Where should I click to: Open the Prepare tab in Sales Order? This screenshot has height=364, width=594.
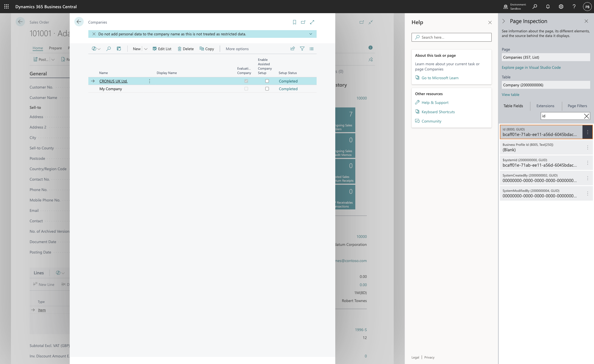(x=55, y=48)
